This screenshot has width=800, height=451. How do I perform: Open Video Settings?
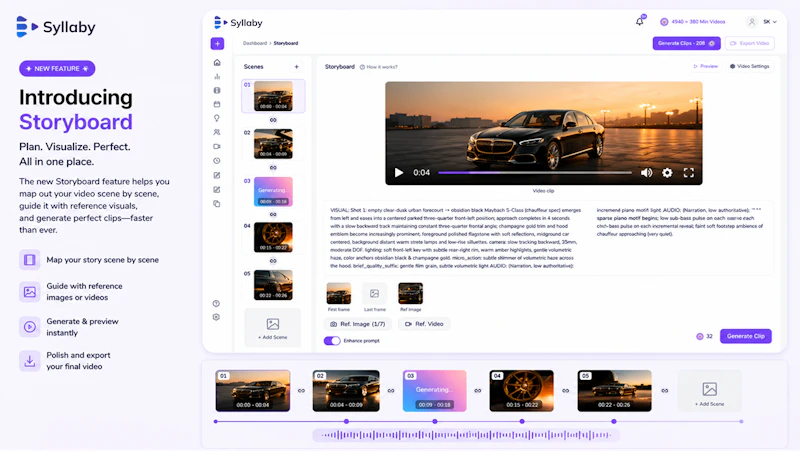pos(749,66)
